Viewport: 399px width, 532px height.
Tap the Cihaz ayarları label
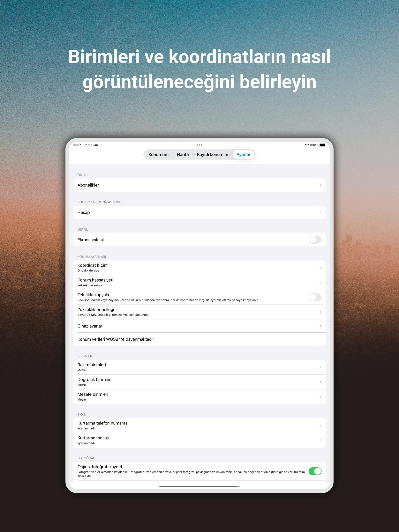[90, 326]
